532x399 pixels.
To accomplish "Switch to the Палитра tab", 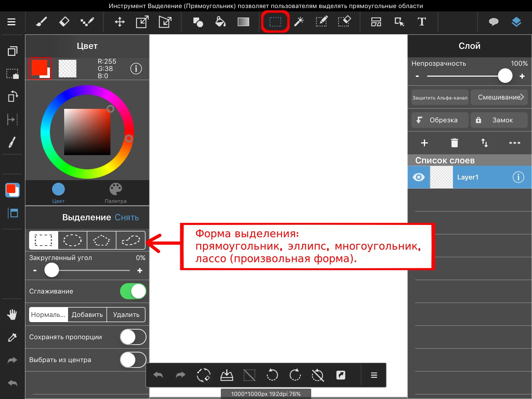I will [116, 193].
